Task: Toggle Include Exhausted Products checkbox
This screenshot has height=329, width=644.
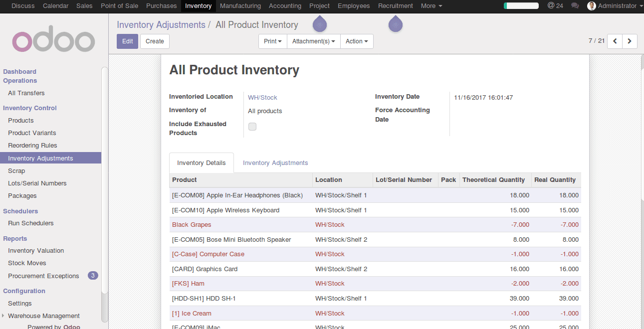Action: 252,127
